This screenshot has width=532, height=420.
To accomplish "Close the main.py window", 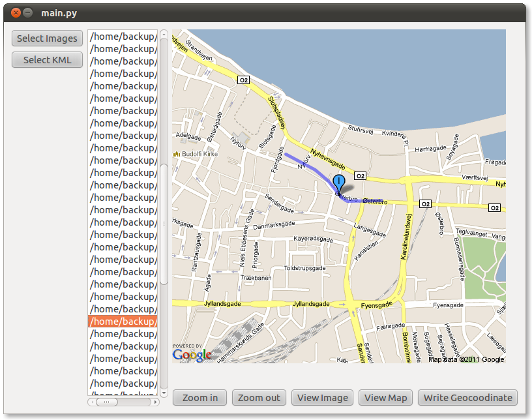I will click(x=16, y=12).
